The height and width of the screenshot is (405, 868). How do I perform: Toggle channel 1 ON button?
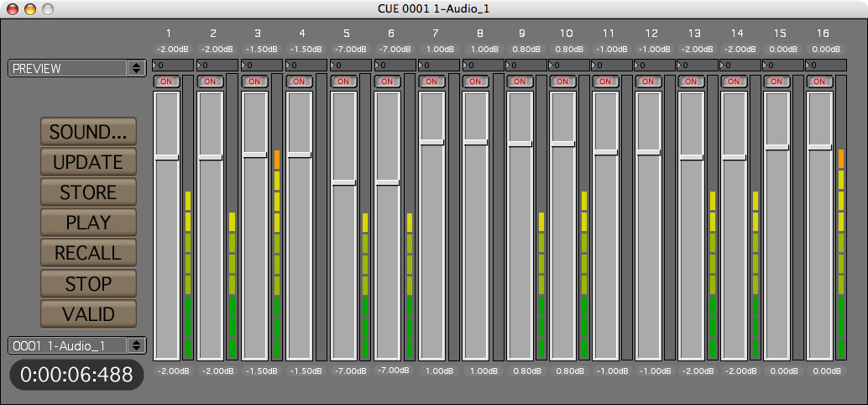[x=165, y=82]
